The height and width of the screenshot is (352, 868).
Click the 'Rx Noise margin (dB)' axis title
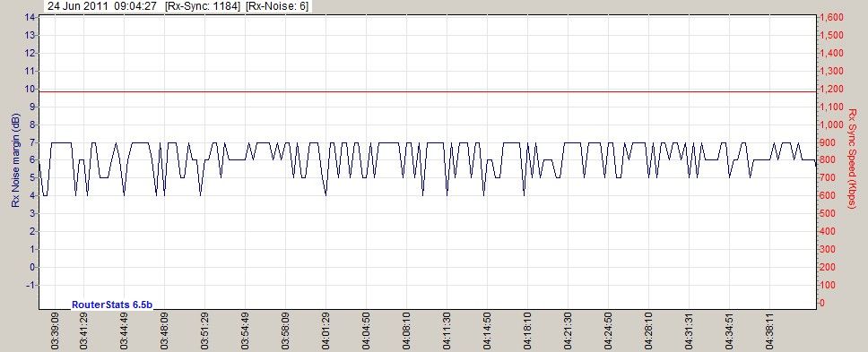click(x=15, y=161)
